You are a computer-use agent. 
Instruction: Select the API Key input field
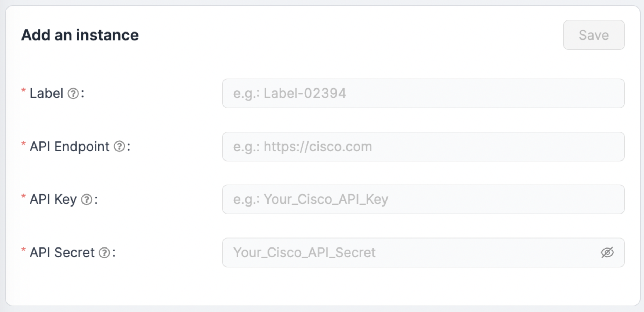(x=423, y=199)
